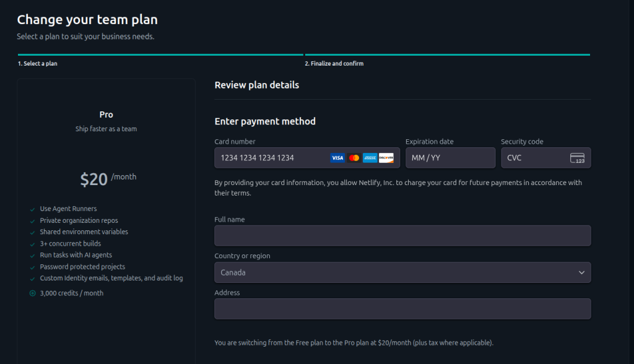Click the Discover card logo
Viewport: 634px width, 364px height.
coord(386,158)
